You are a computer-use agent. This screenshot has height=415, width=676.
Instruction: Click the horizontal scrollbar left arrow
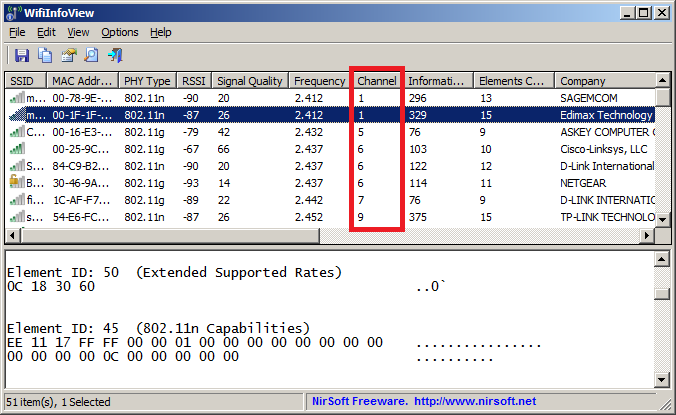coord(13,235)
